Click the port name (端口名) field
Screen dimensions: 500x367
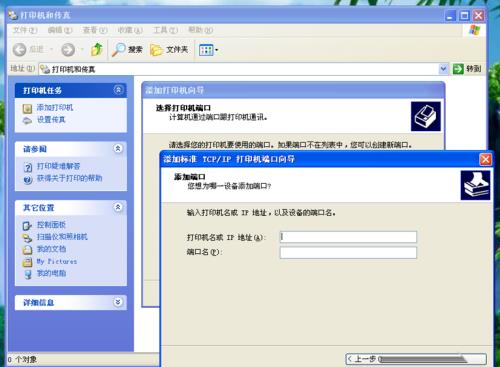(348, 252)
